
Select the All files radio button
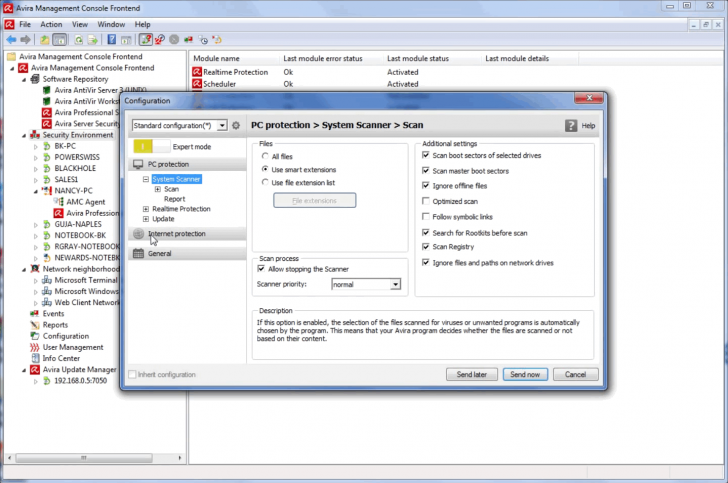click(x=265, y=156)
